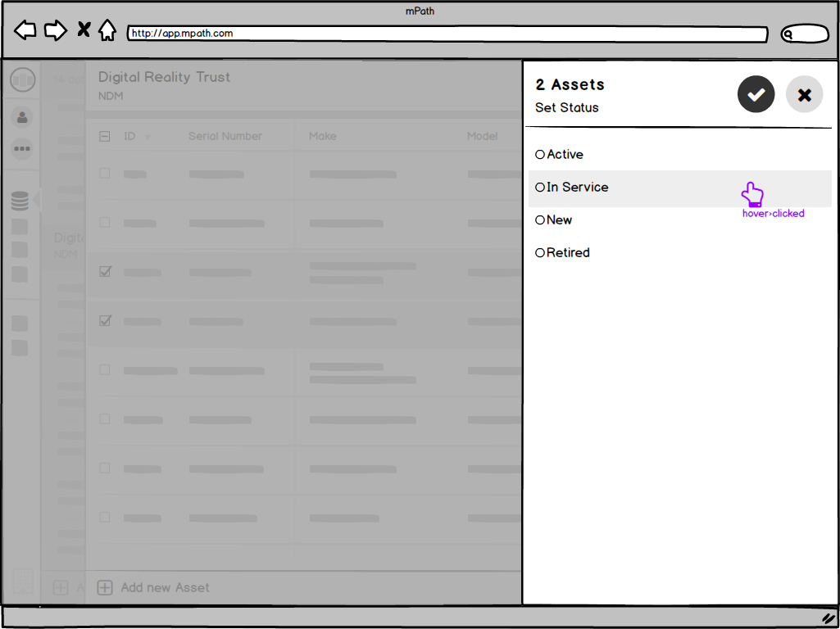Close the Set Status panel

tap(804, 94)
